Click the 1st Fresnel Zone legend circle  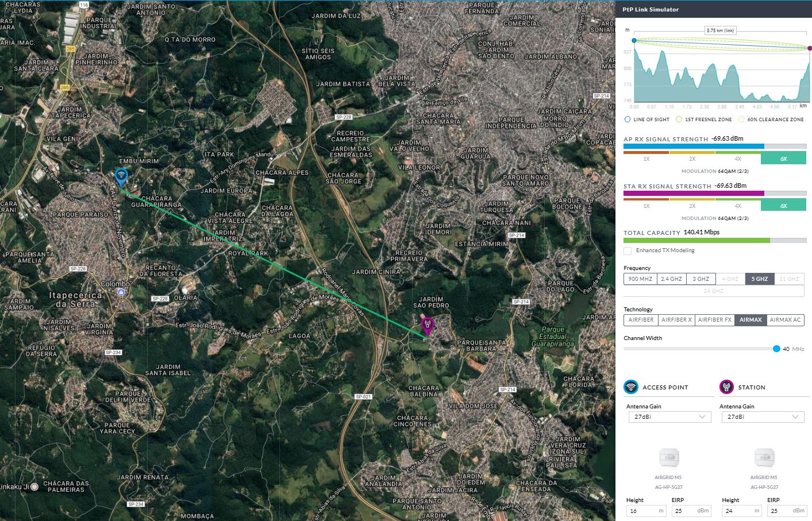click(679, 119)
